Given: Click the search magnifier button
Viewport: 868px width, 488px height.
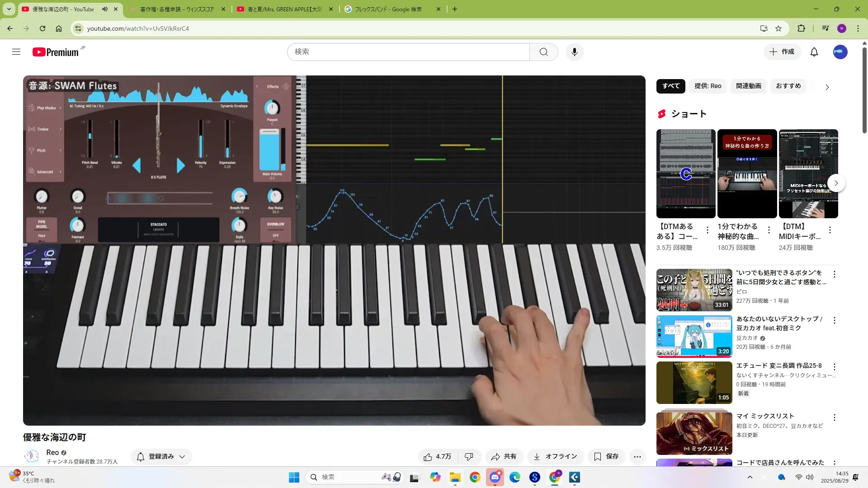Looking at the screenshot, I should 543,52.
